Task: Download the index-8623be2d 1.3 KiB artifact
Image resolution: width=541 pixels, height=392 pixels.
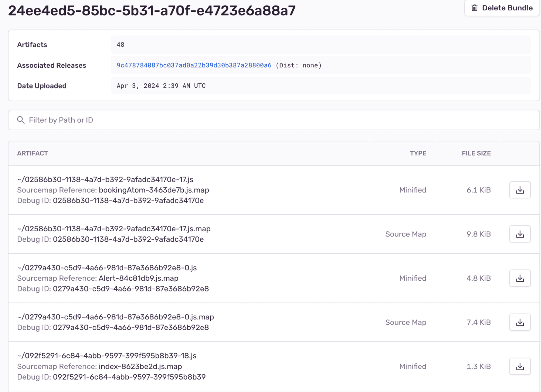Action: pos(520,366)
